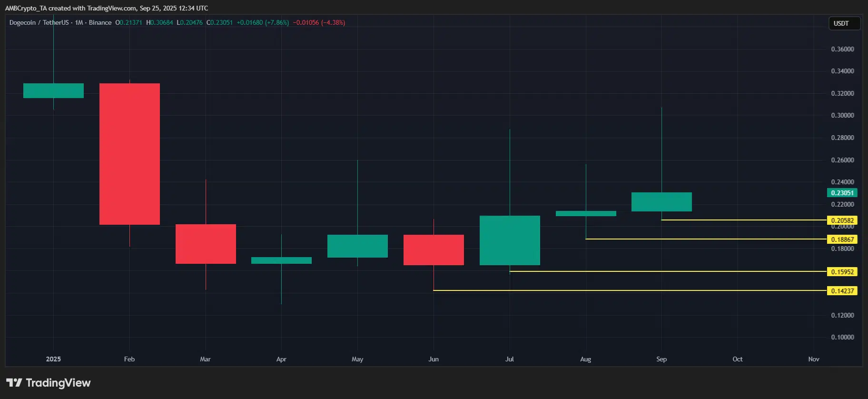
Task: Click the green May candle body
Action: [x=357, y=246]
